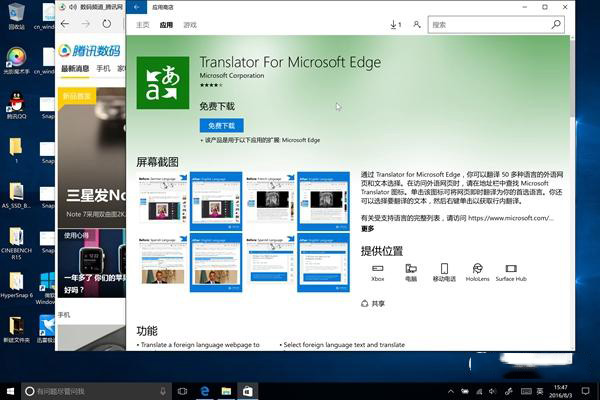Open the smartwatch article in Edge

92,263
